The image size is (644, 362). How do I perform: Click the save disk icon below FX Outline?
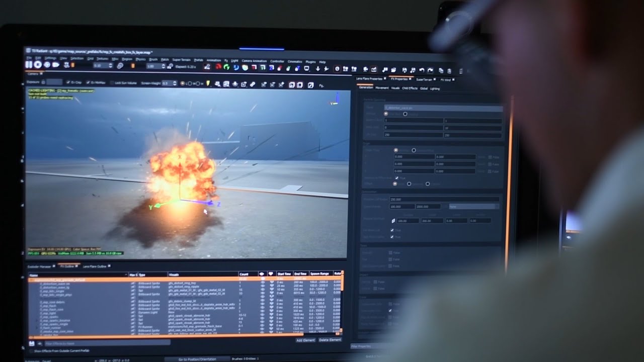point(32,343)
